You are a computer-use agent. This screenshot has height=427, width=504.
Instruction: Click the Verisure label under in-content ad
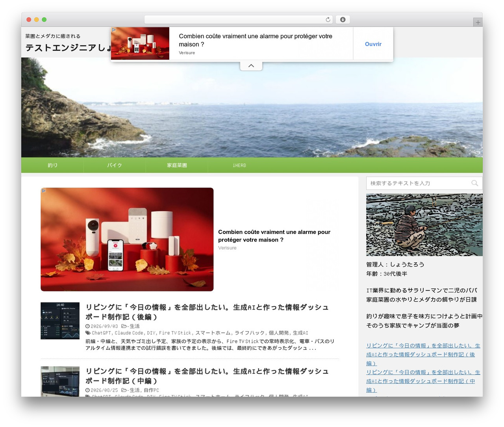(227, 248)
